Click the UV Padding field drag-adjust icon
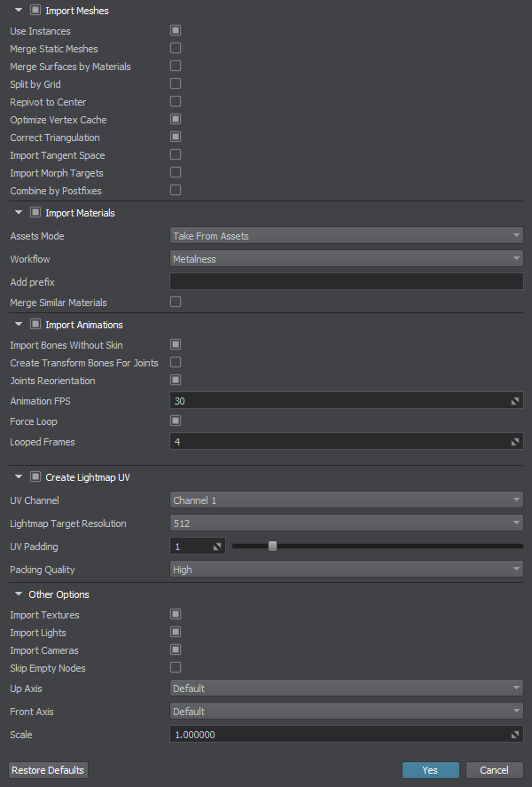The width and height of the screenshot is (532, 787). click(x=217, y=547)
